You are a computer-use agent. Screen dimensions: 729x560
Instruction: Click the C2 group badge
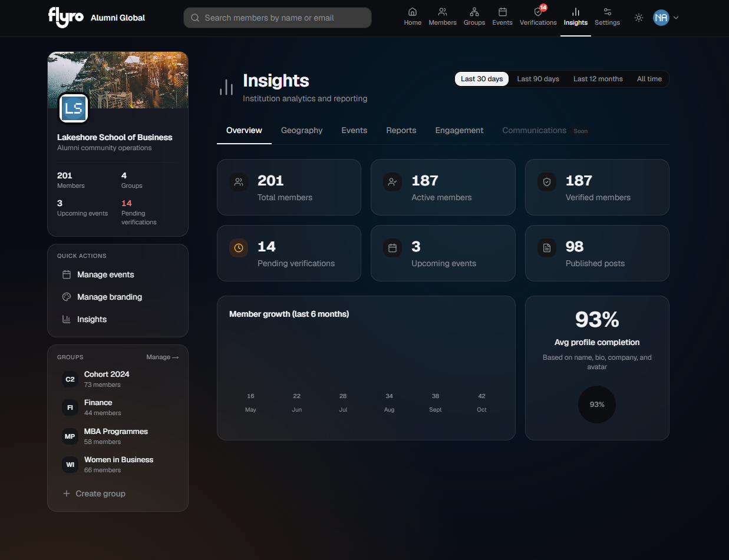click(x=70, y=379)
